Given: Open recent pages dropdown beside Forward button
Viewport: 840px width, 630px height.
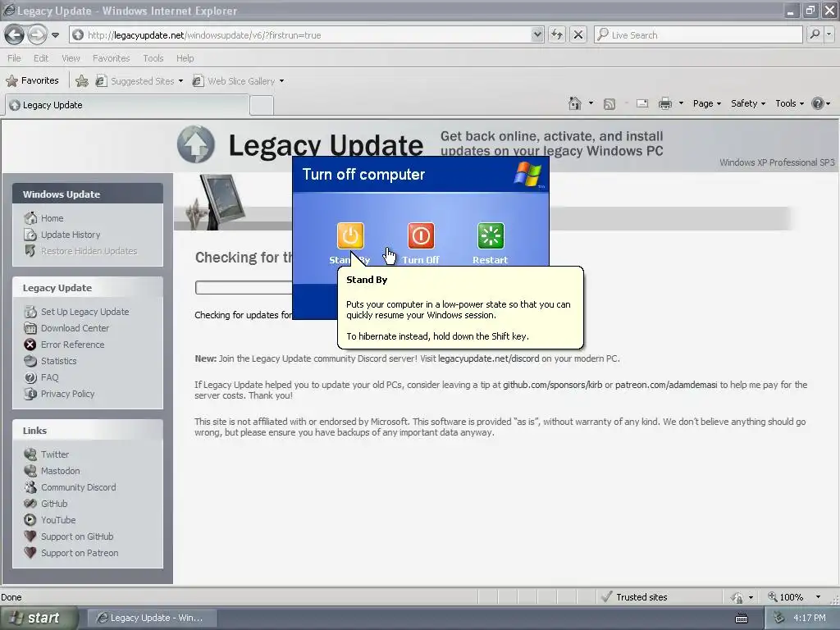Looking at the screenshot, I should pos(55,35).
